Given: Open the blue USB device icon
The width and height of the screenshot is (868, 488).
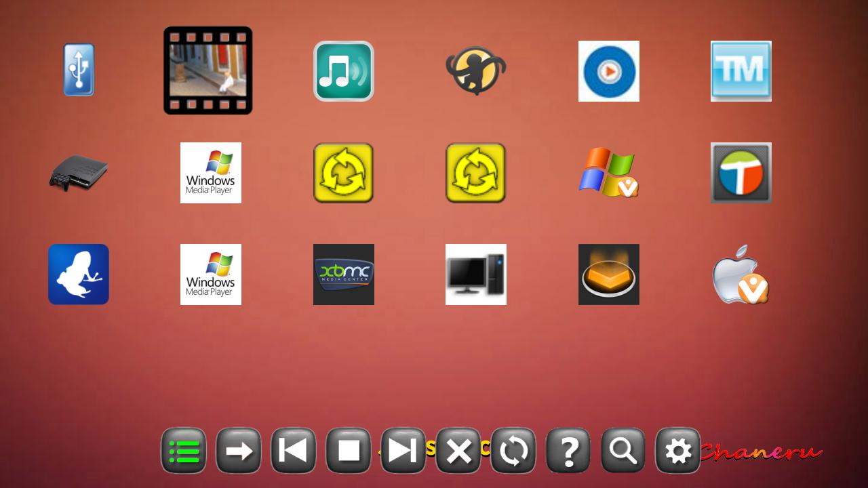Looking at the screenshot, I should pyautogui.click(x=79, y=70).
